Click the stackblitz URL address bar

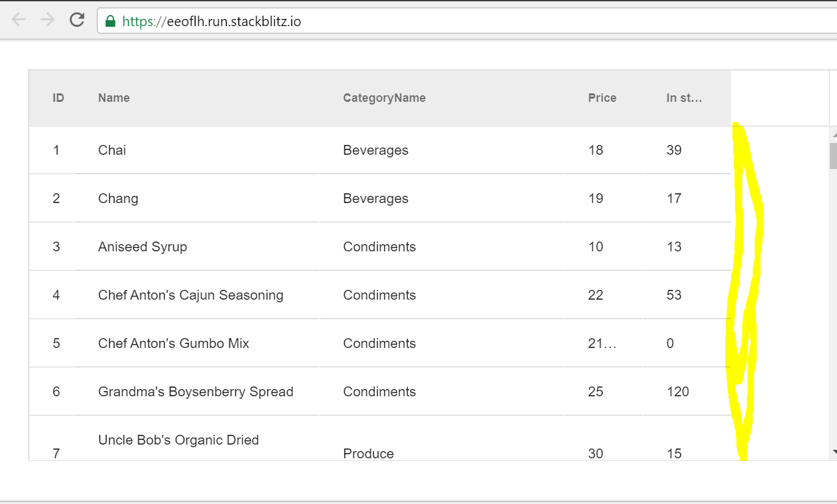392,21
